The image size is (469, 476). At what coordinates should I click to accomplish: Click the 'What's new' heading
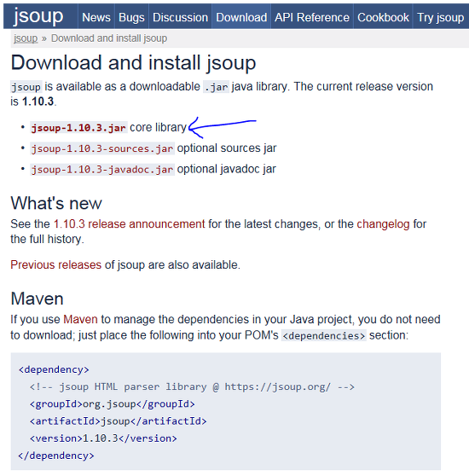click(x=56, y=203)
